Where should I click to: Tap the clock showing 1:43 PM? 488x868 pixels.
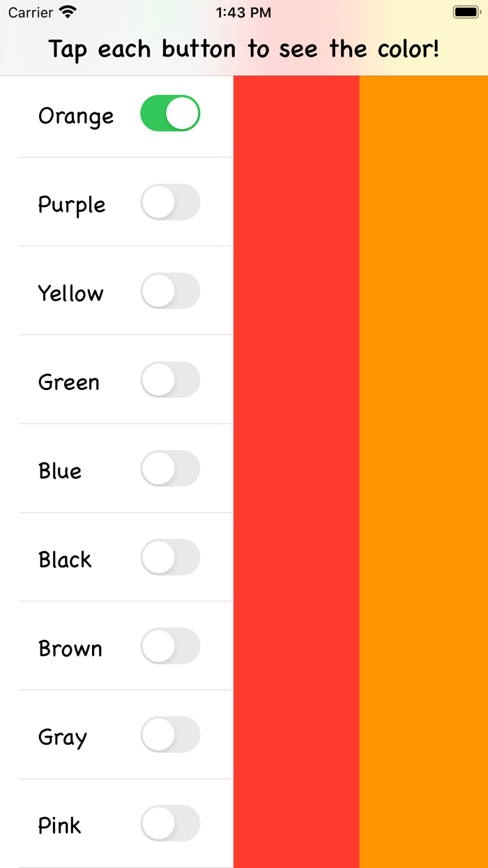pyautogui.click(x=243, y=11)
